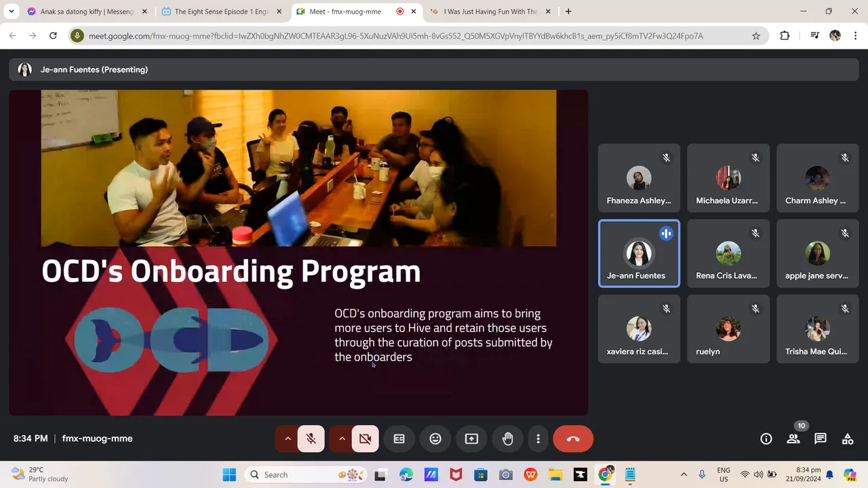Select xaviera riz casi participant tile
868x488 pixels.
[639, 329]
